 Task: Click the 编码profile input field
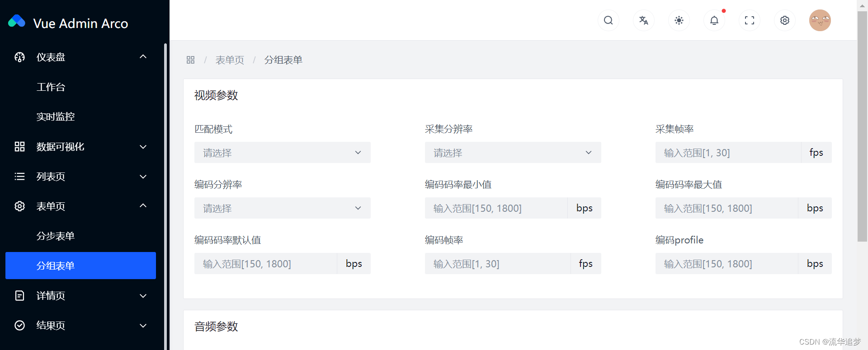tap(726, 264)
